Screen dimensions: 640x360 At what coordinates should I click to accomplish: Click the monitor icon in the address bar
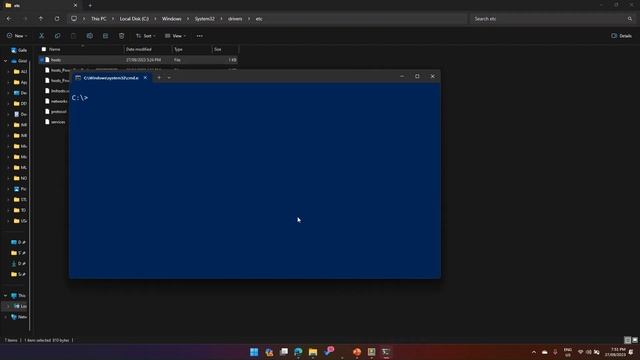coord(74,19)
